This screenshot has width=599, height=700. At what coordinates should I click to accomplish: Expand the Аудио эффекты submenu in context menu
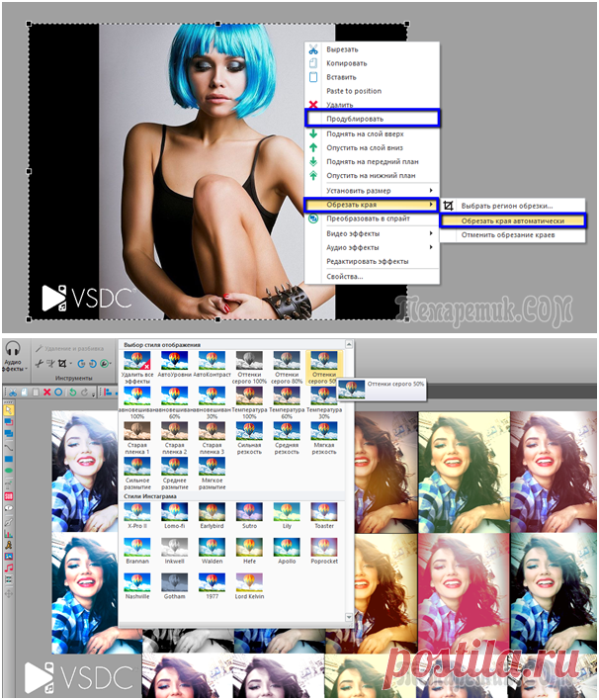[431, 247]
